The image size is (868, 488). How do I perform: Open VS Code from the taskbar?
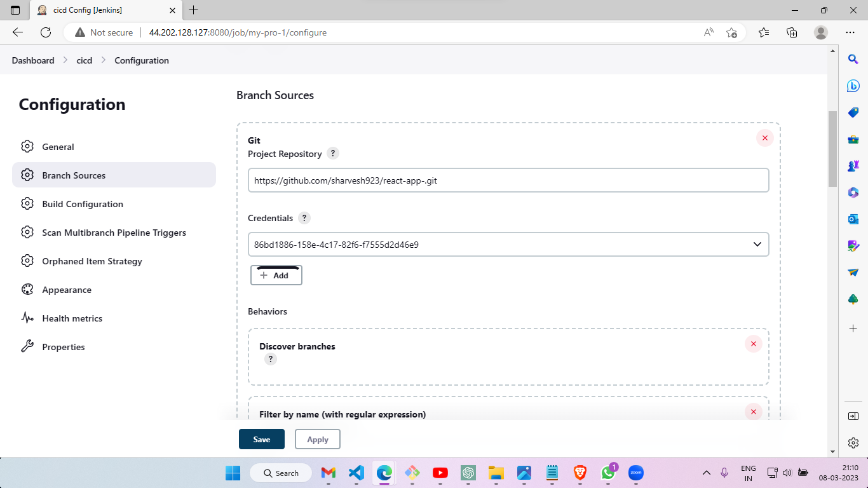click(x=355, y=473)
